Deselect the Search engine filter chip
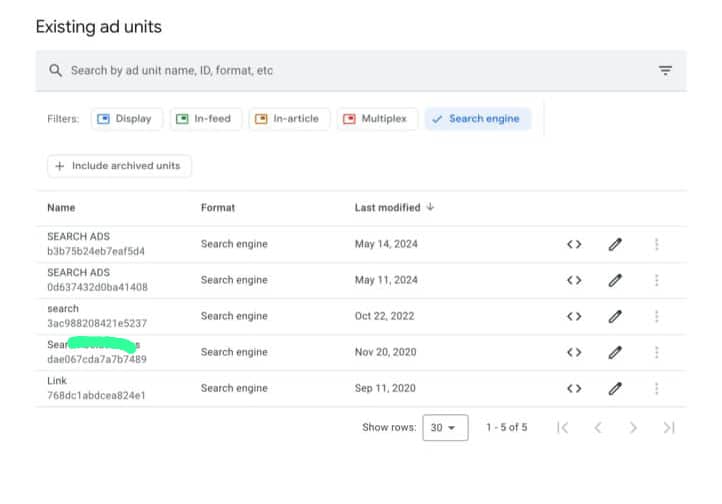Image resolution: width=722 pixels, height=504 pixels. (477, 119)
